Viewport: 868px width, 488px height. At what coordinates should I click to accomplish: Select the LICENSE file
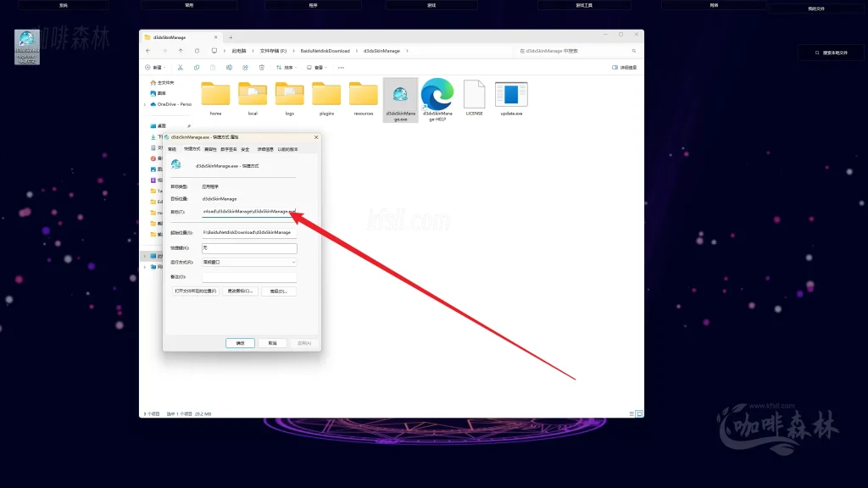pyautogui.click(x=474, y=96)
